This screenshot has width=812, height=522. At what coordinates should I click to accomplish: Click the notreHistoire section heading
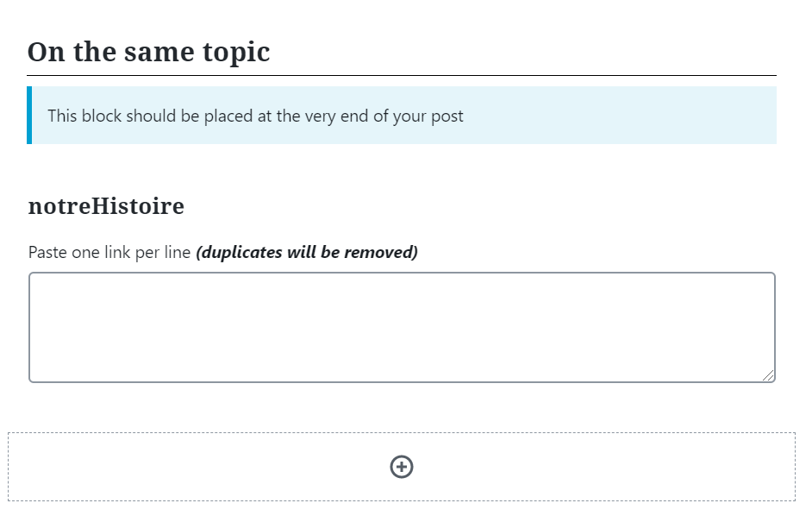point(106,206)
